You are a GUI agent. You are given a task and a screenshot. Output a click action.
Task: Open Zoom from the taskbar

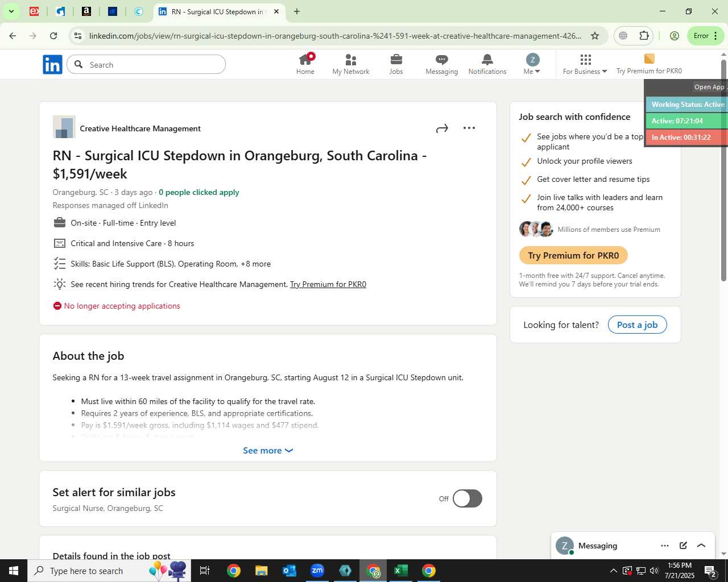[317, 571]
